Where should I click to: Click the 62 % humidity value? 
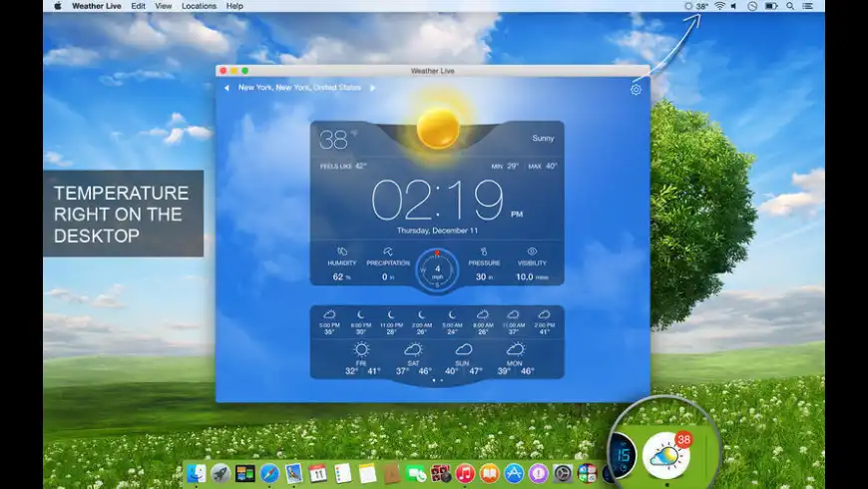click(x=341, y=276)
